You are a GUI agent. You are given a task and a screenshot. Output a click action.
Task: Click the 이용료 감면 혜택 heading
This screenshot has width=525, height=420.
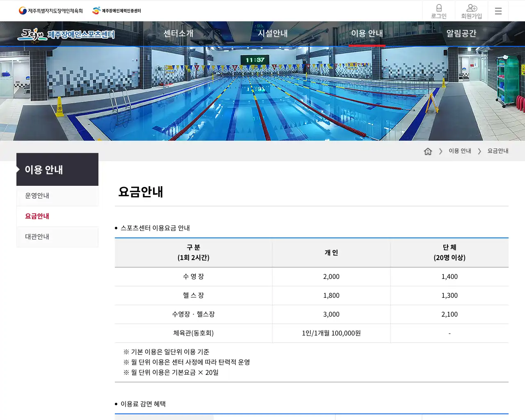click(143, 404)
